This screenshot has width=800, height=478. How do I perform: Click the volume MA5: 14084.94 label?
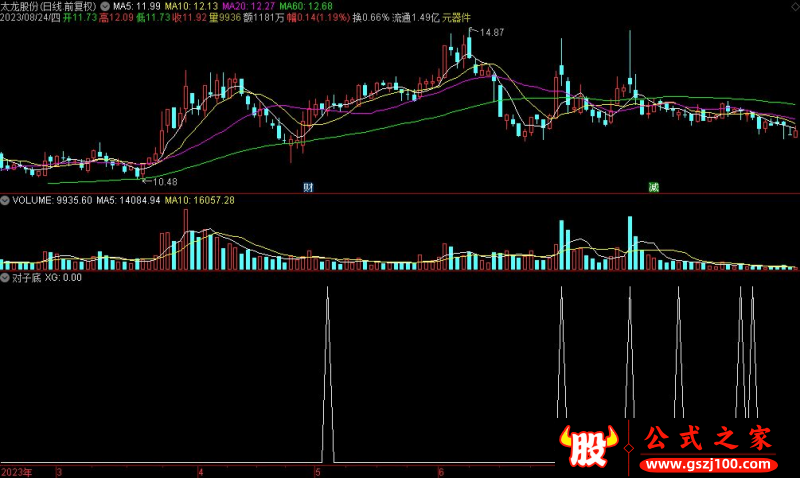[x=129, y=200]
